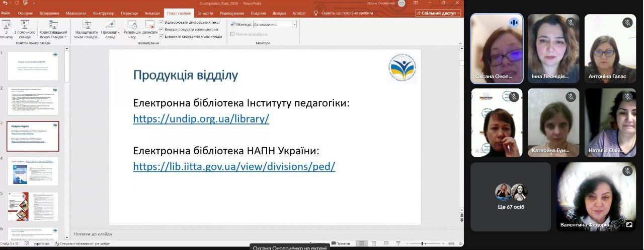Open the undip.org.ua/library link
Image resolution: width=644 pixels, height=250 pixels.
click(201, 119)
